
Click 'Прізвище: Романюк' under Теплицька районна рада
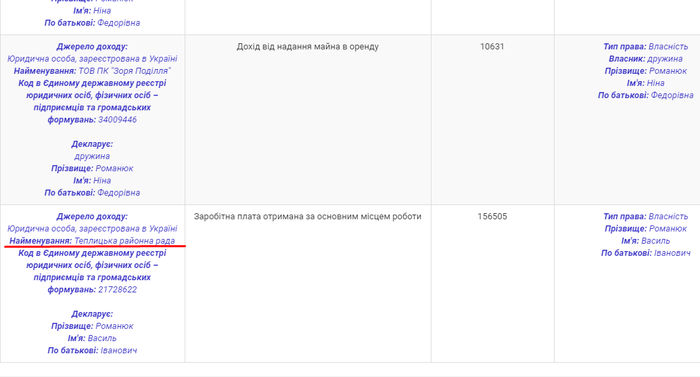[x=92, y=326]
